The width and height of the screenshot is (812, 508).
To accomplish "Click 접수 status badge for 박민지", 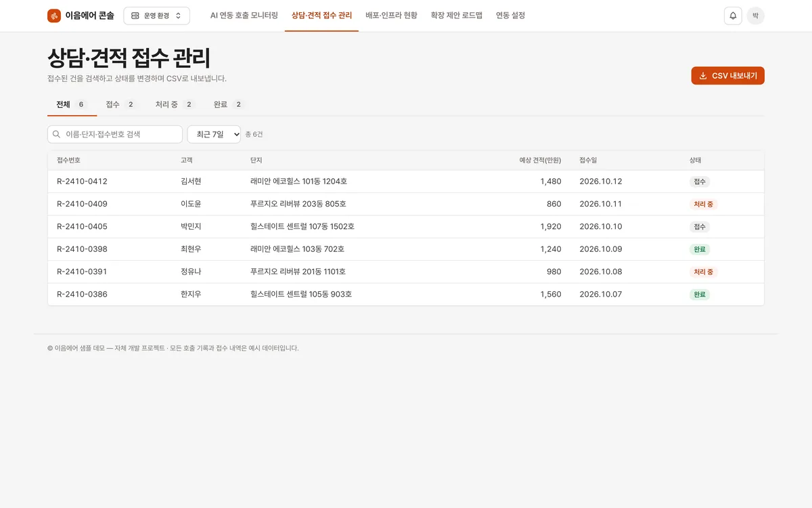I will pyautogui.click(x=700, y=227).
